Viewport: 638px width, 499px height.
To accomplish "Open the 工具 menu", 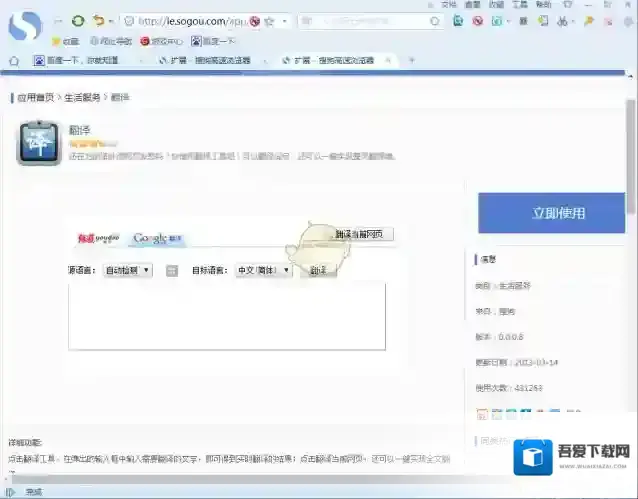I will (520, 4).
